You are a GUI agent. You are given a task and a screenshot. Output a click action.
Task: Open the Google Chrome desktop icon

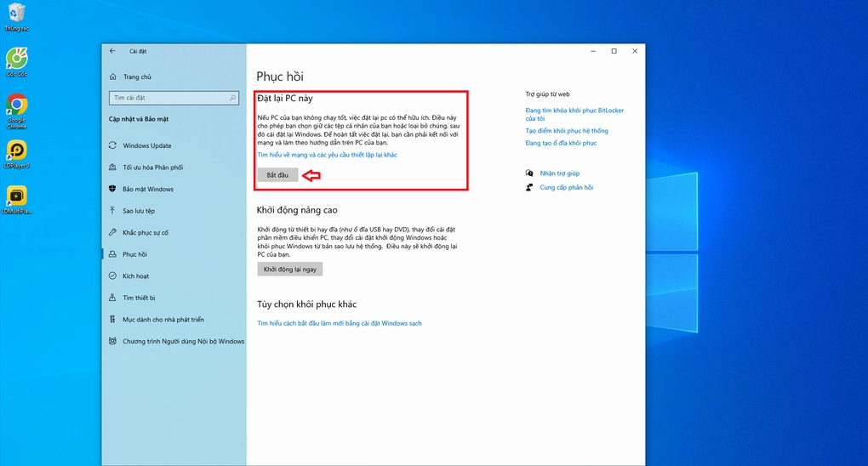point(16,105)
